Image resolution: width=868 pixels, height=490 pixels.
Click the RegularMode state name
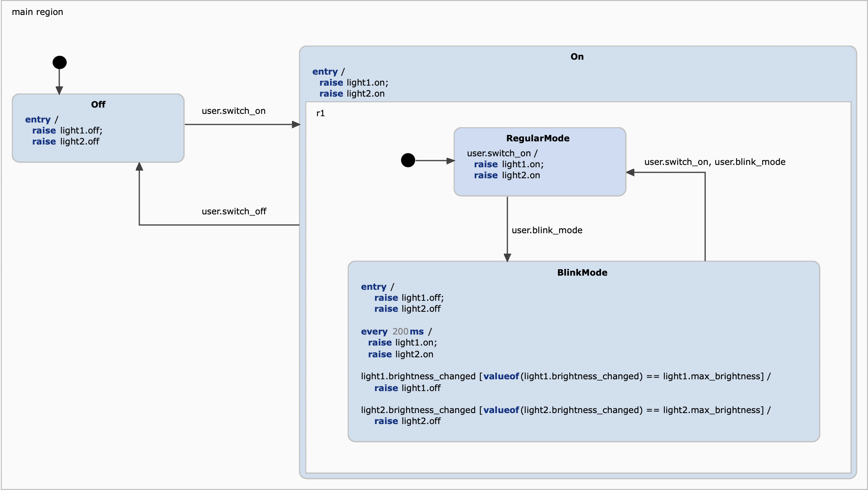pos(538,138)
